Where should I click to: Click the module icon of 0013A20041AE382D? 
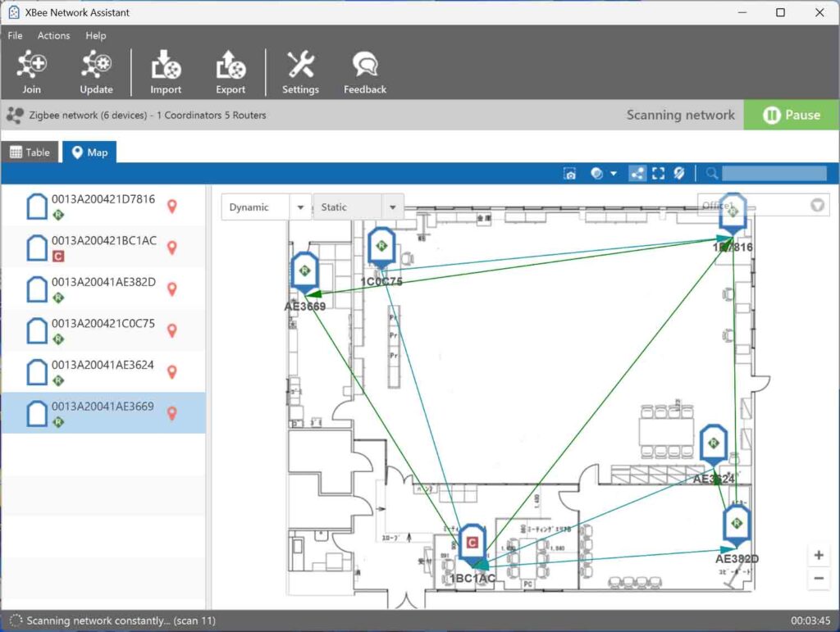tap(37, 289)
